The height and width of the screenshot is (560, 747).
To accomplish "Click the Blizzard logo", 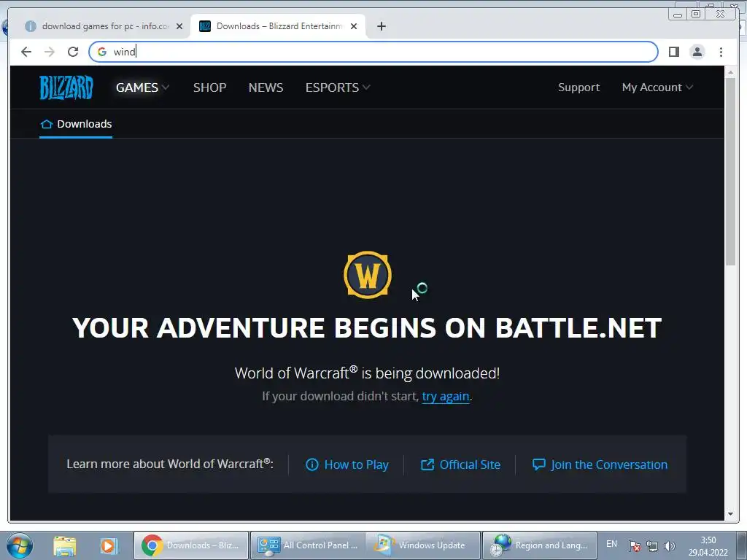I will 66,87.
